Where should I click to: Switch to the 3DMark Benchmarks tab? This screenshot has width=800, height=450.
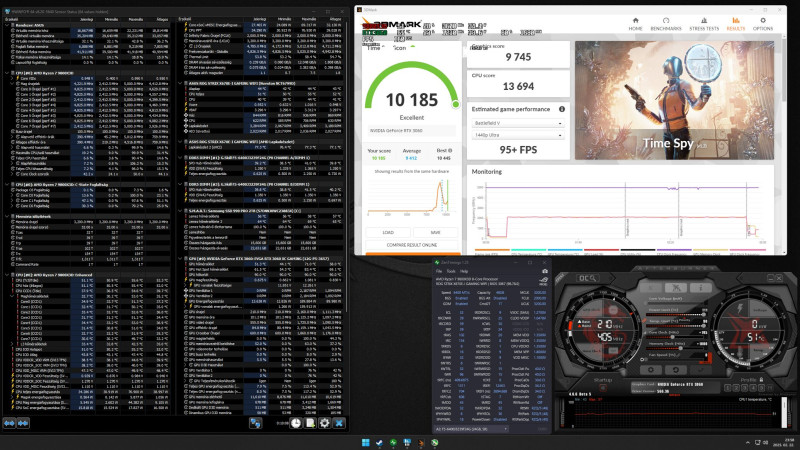click(666, 24)
